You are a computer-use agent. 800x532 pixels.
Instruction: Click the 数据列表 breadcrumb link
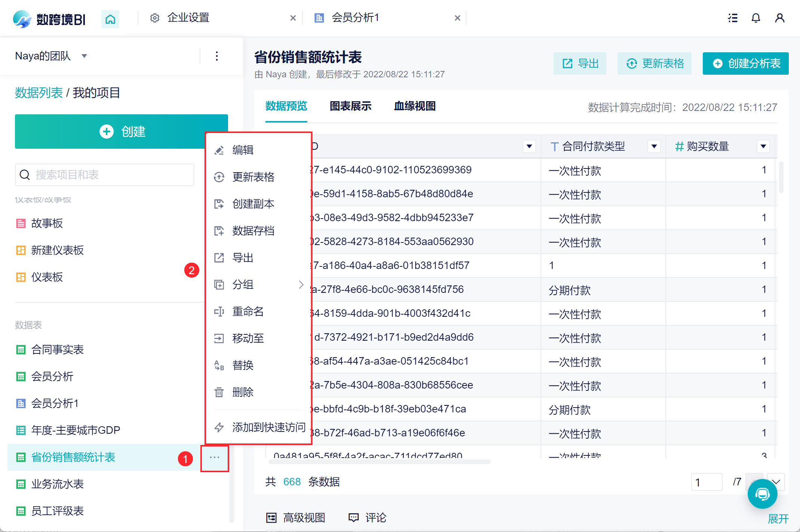(x=39, y=93)
